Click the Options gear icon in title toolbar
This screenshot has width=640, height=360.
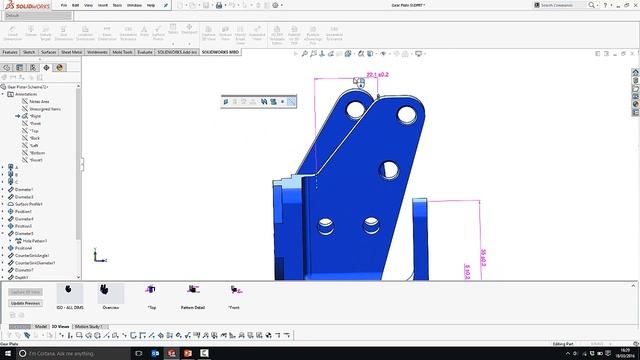[x=276, y=5]
